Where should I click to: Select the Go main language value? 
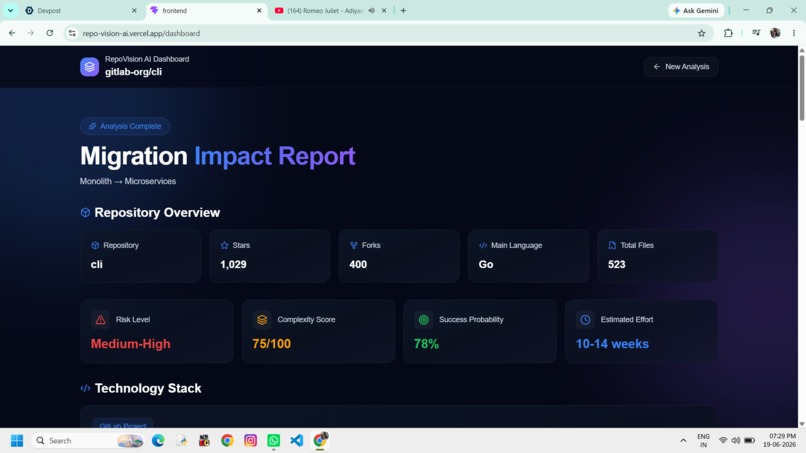pyautogui.click(x=486, y=264)
